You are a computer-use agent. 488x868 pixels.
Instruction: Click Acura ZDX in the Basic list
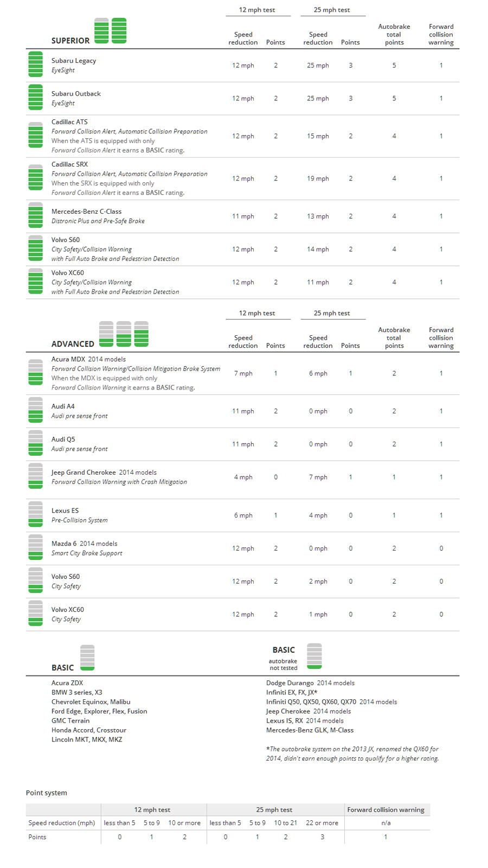[x=67, y=683]
